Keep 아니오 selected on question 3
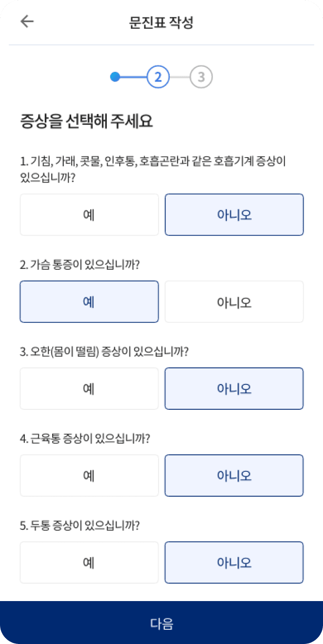This screenshot has width=323, height=644. pyautogui.click(x=234, y=388)
